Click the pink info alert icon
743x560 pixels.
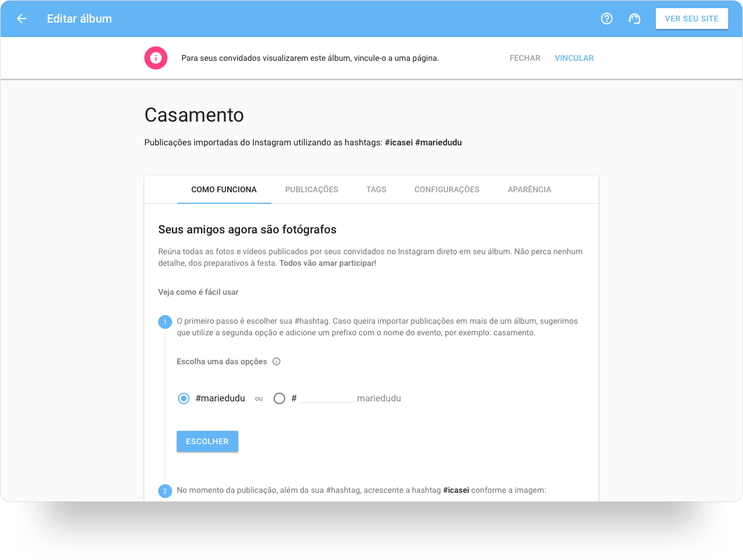[156, 58]
